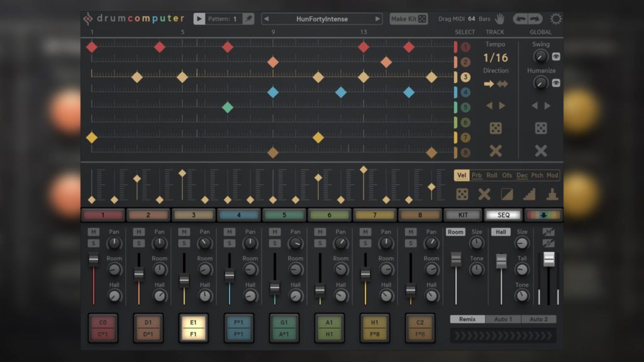Solo channel 1 with S button

(x=94, y=243)
